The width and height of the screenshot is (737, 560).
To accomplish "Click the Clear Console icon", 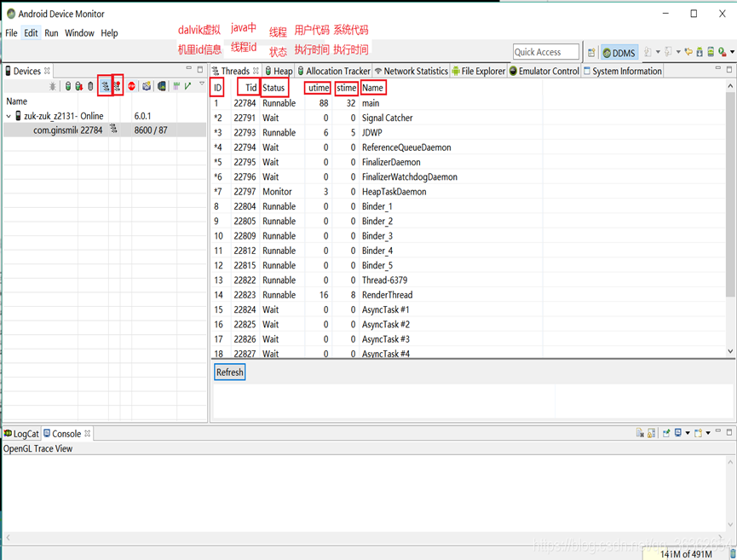I will (640, 433).
